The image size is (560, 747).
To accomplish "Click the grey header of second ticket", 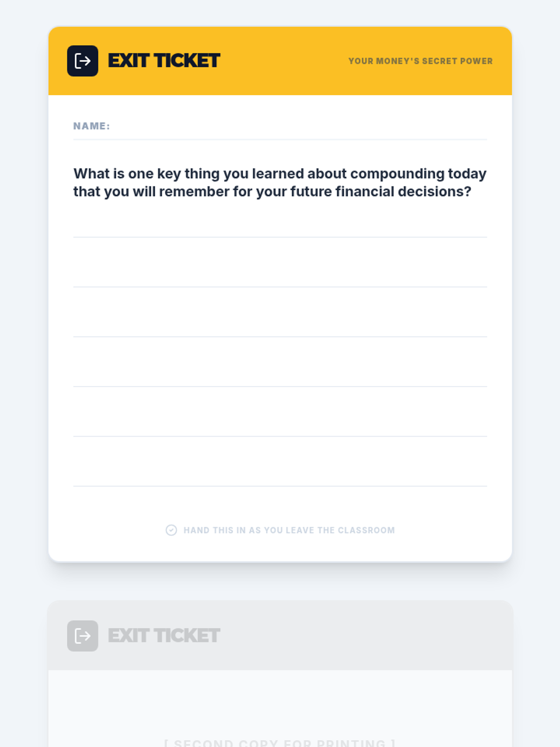I will pyautogui.click(x=280, y=636).
